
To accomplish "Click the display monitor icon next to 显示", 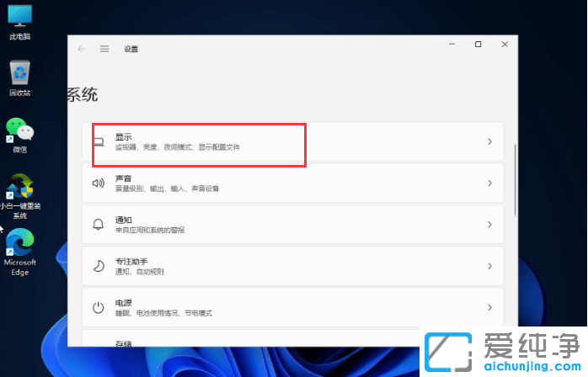I will pyautogui.click(x=99, y=141).
